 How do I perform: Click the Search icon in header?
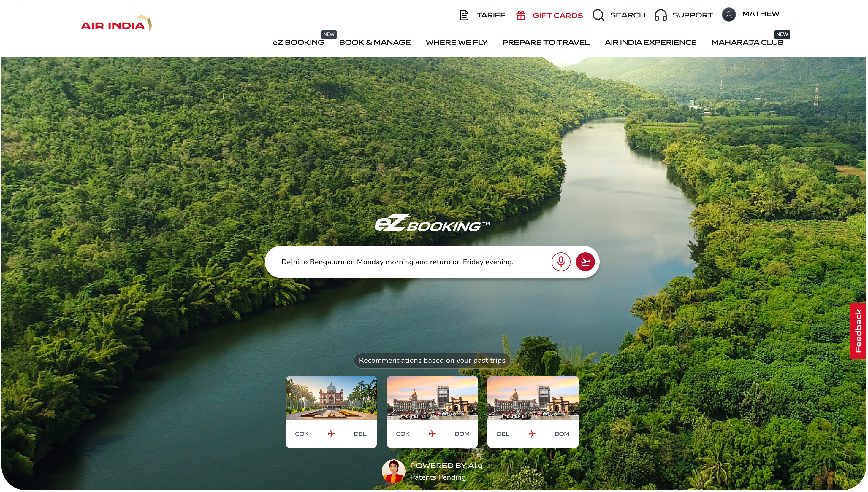599,15
